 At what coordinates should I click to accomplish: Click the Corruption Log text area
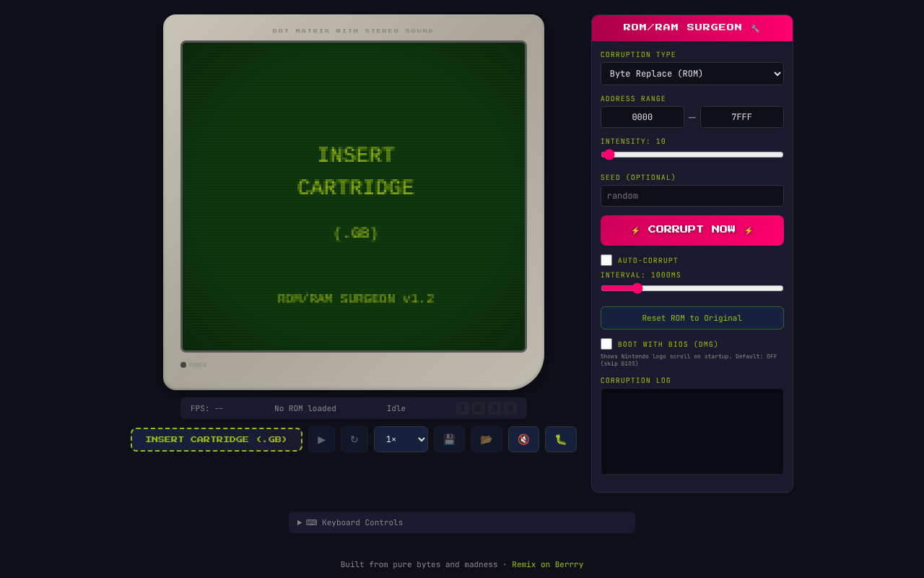pos(692,431)
